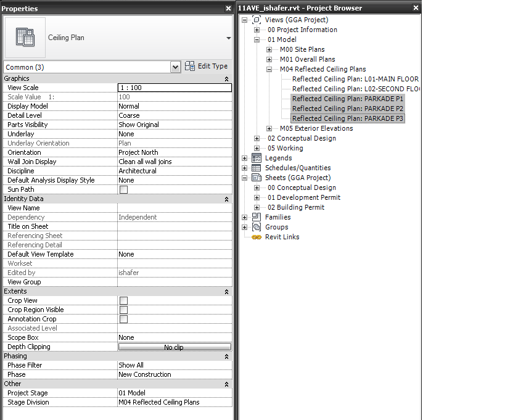Screen dimensions: 518x420
Task: Expand the 00 Conceptual Design sheets node
Action: point(257,187)
